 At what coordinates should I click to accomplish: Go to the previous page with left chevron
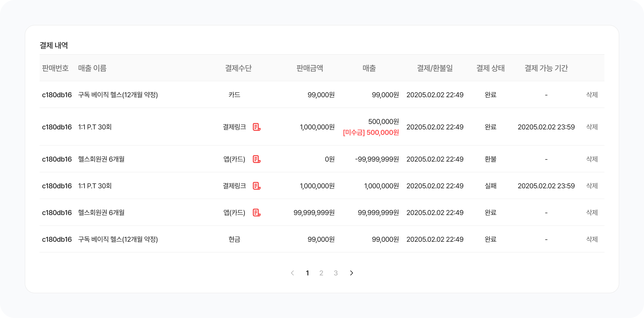[x=292, y=273]
